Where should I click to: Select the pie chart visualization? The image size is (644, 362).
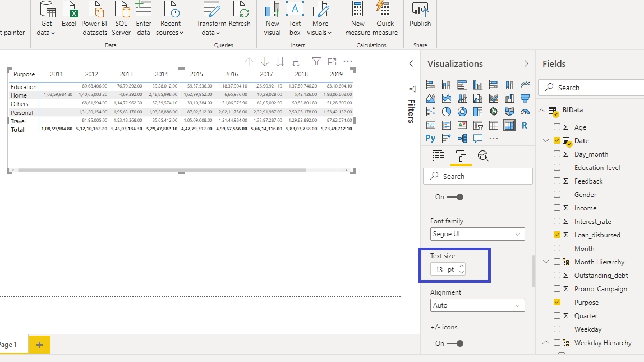pyautogui.click(x=447, y=112)
